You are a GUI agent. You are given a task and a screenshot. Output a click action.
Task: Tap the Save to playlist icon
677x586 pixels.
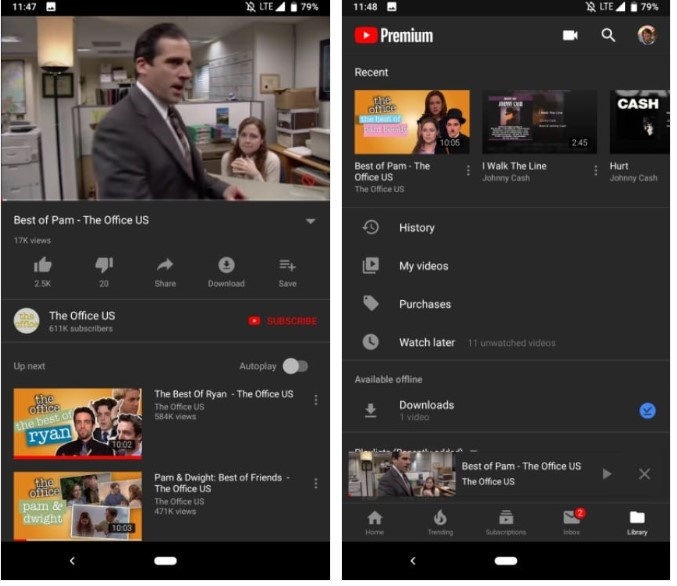tap(288, 265)
